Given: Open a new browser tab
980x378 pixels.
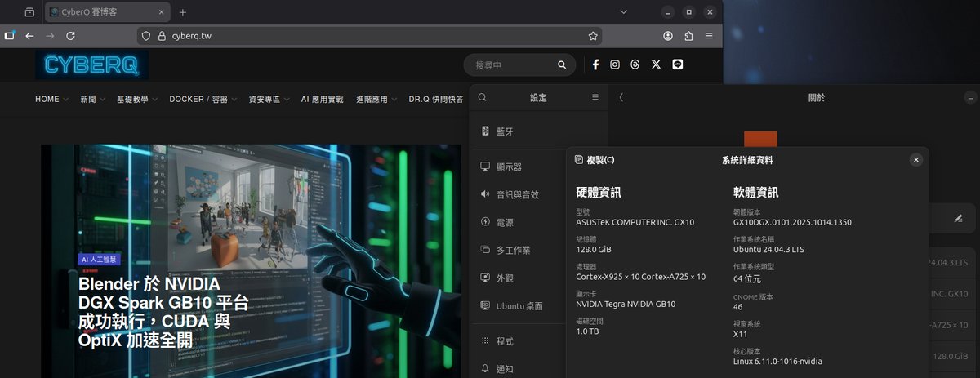Looking at the screenshot, I should (183, 12).
